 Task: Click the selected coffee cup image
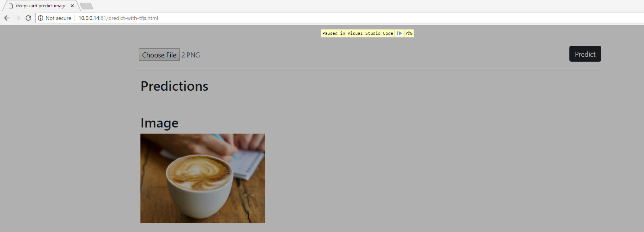click(x=203, y=178)
